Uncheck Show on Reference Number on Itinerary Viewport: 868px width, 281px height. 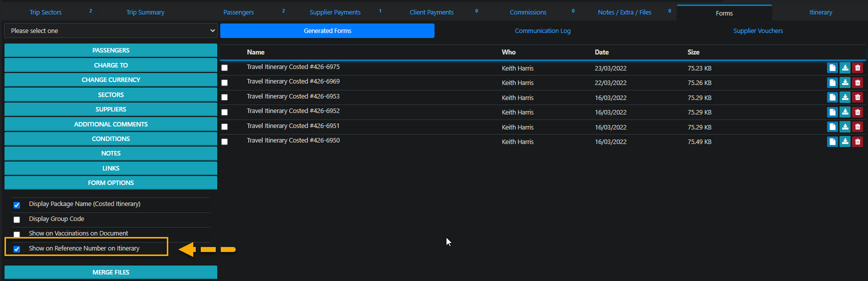17,249
